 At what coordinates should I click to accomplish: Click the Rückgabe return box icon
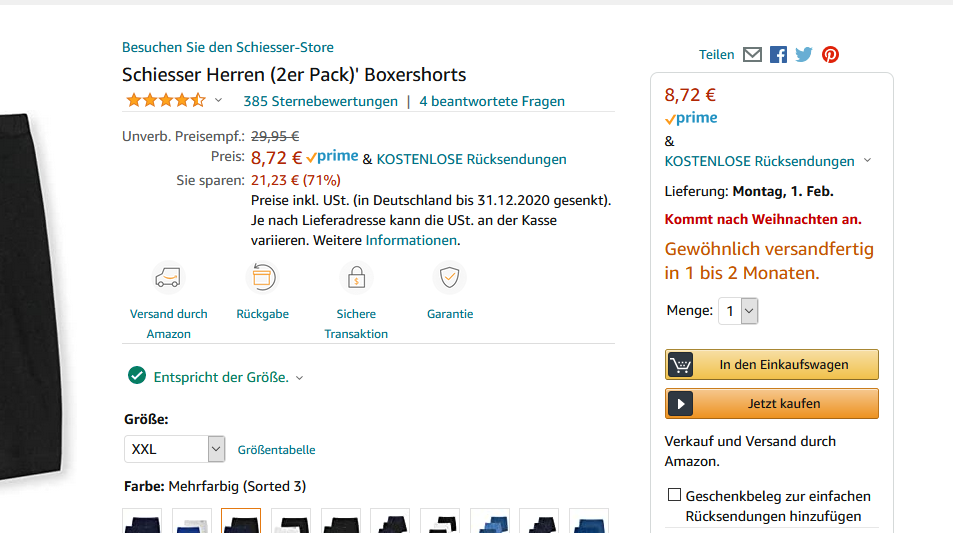[262, 277]
